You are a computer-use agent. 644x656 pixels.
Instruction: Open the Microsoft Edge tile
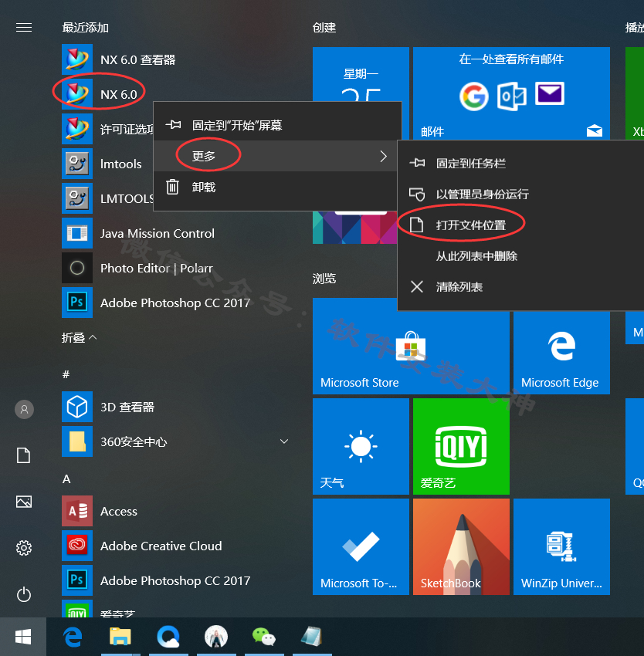coord(561,353)
